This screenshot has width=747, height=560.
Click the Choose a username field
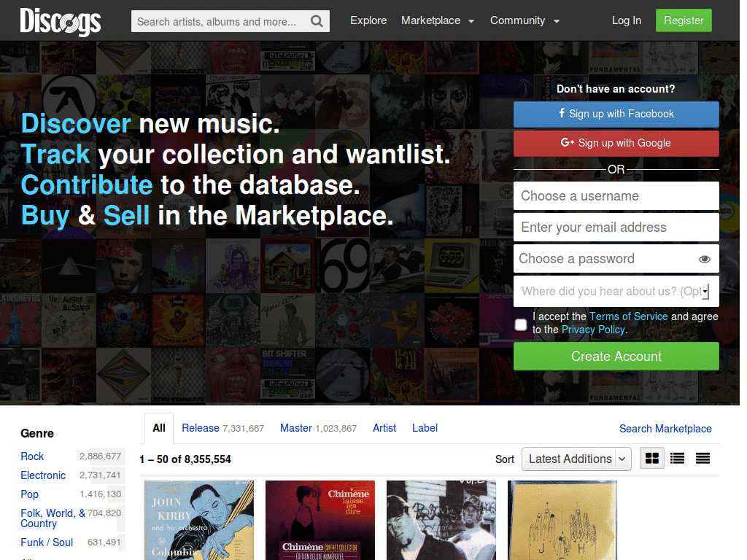(616, 195)
